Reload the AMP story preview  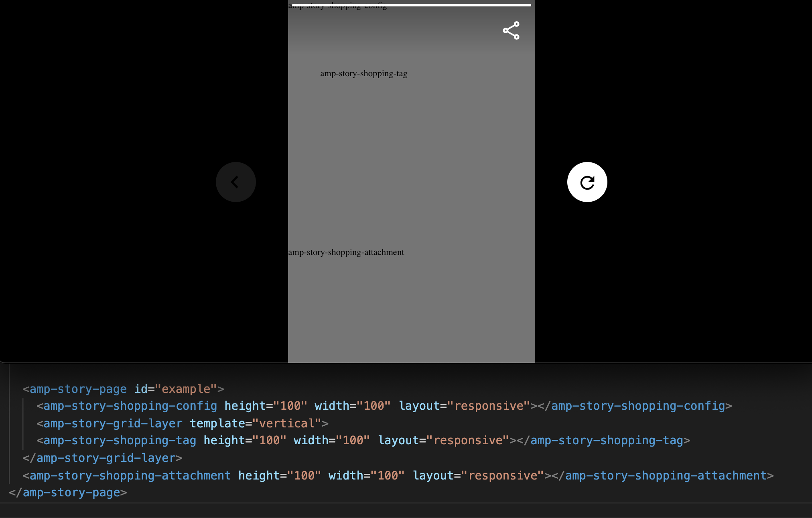[x=587, y=182]
